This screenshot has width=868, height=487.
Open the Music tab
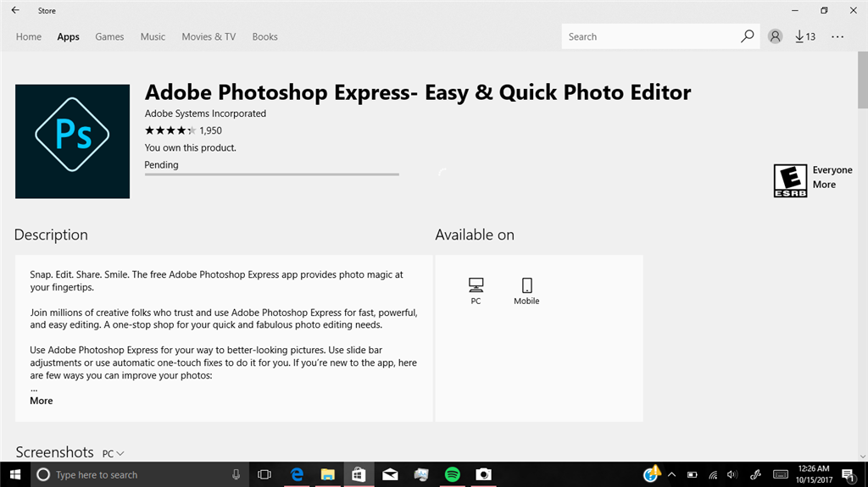point(153,36)
